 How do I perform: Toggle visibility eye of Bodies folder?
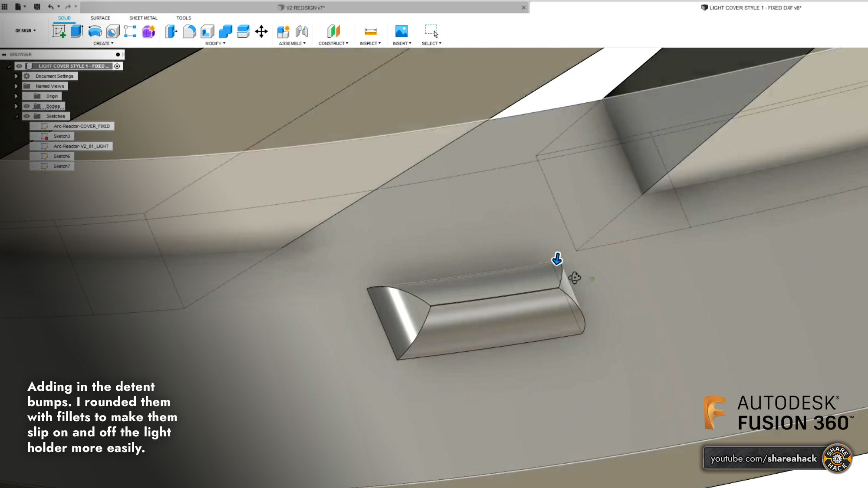click(x=27, y=106)
